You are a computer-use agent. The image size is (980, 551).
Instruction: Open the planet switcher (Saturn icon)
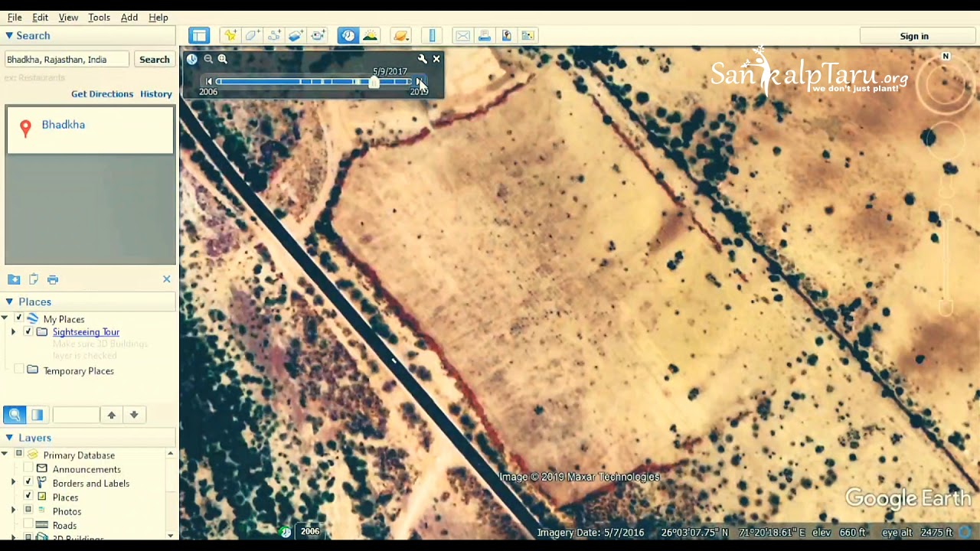(400, 35)
